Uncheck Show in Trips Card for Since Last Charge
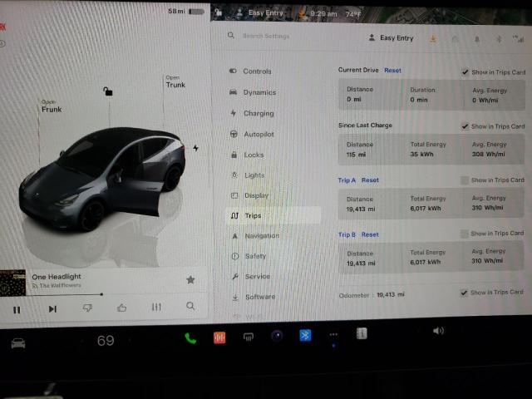532x399 pixels. click(465, 126)
